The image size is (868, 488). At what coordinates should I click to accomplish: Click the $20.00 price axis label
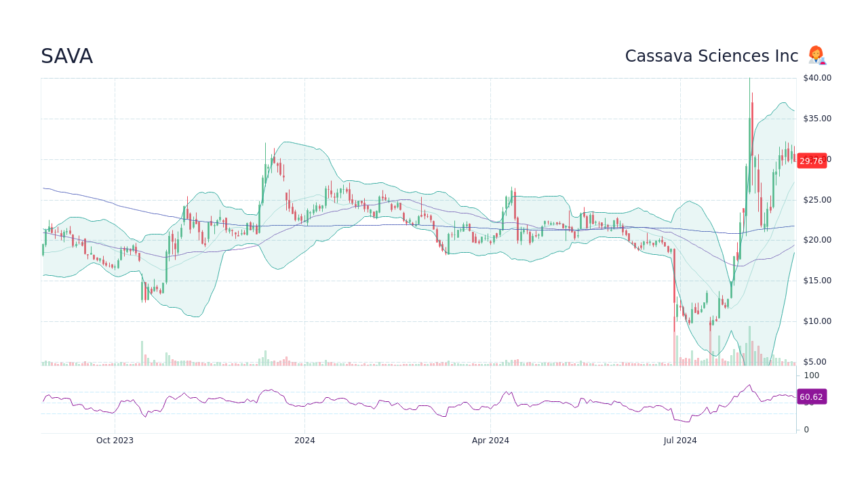(x=817, y=240)
